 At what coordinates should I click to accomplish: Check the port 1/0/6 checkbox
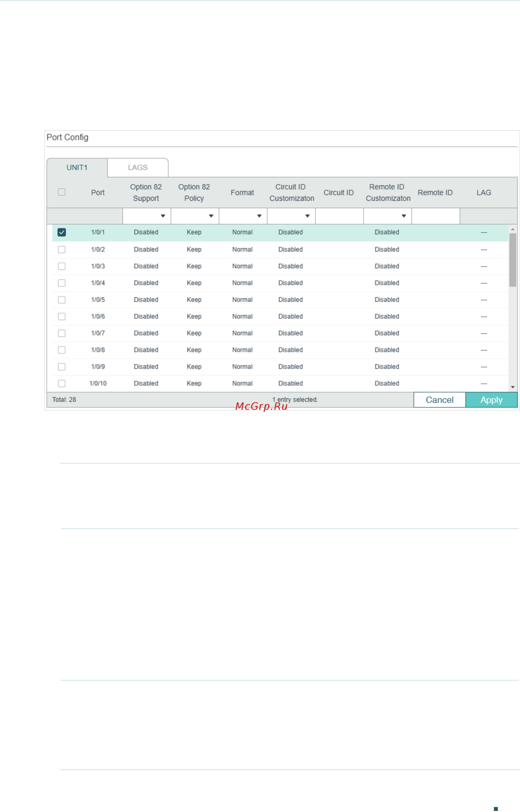click(61, 316)
